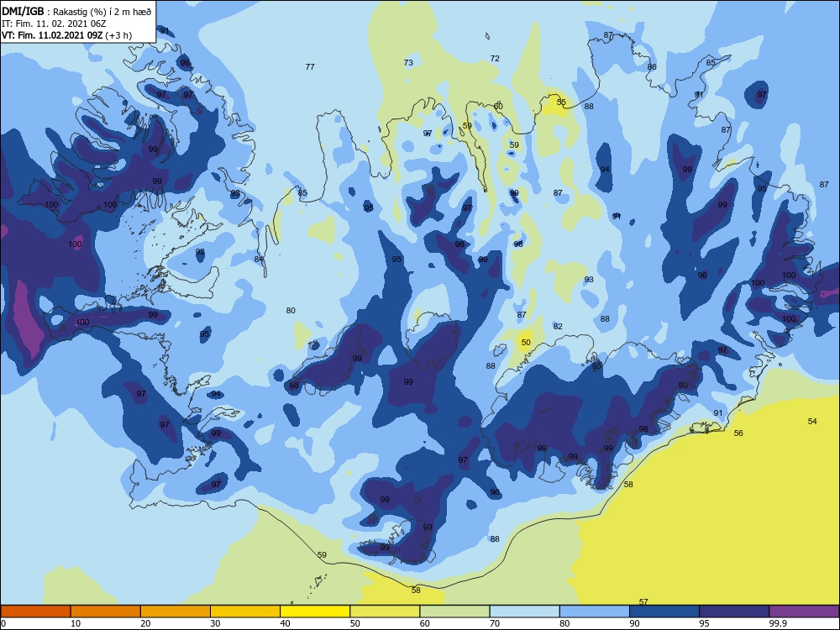The image size is (840, 630).
Task: Click the humidity value 80 in west interior
Action: 291,311
